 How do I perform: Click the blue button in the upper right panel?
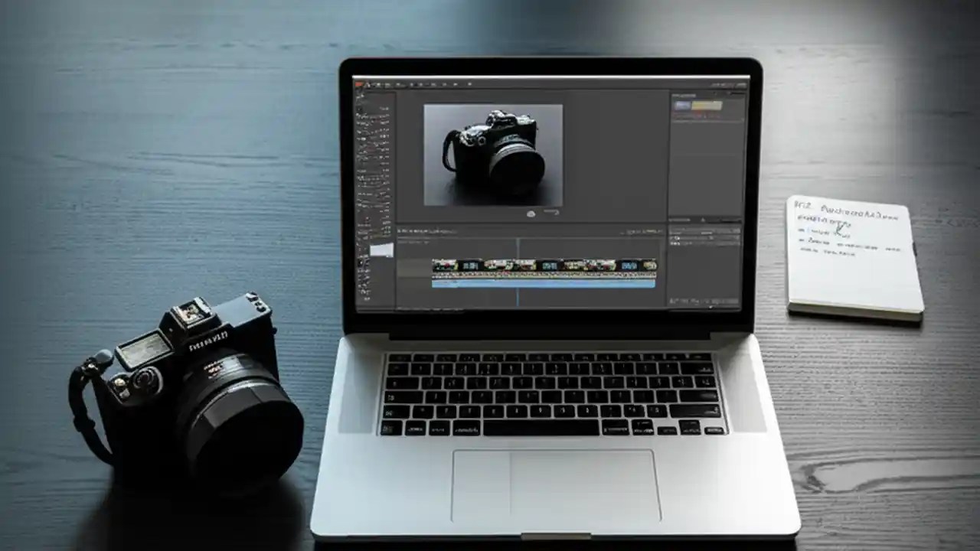(x=682, y=105)
